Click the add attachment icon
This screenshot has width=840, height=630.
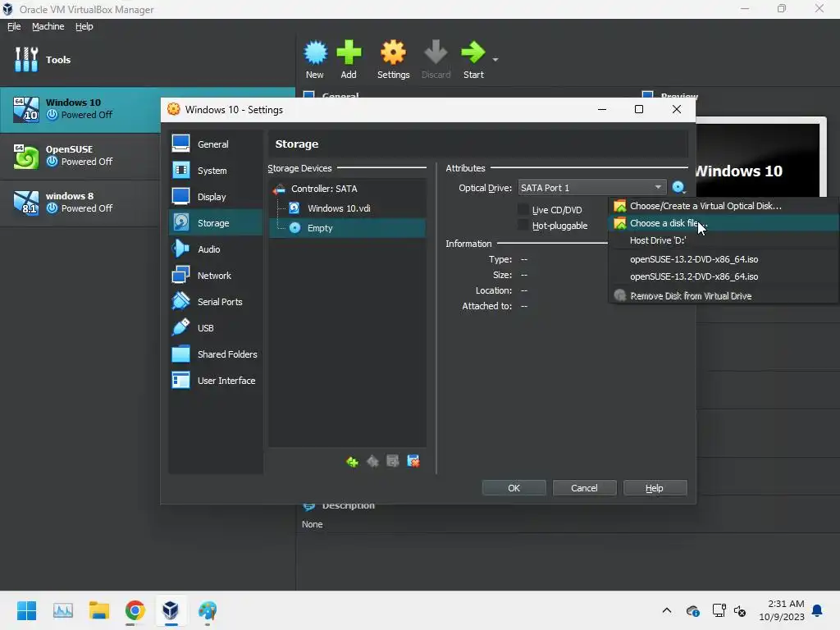pos(393,461)
